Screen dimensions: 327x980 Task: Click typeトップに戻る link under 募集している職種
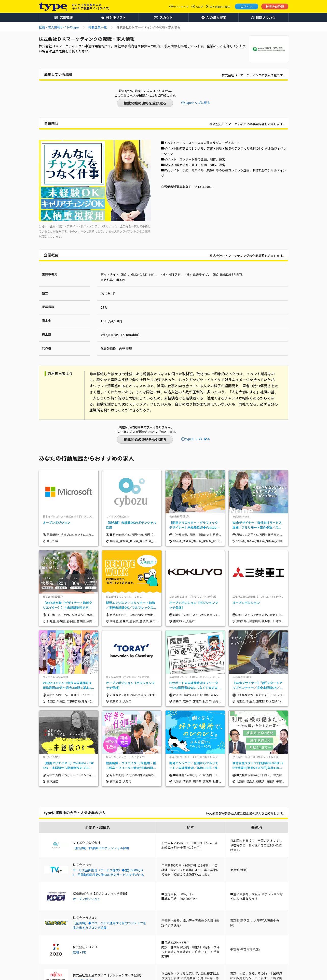coord(195,103)
